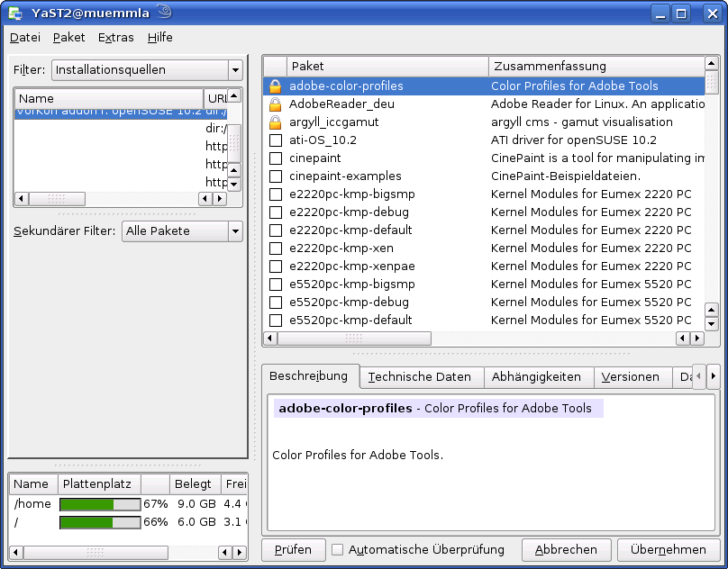This screenshot has height=569, width=728.
Task: Toggle the e5520pc-kmp-debug checkbox
Action: (276, 303)
